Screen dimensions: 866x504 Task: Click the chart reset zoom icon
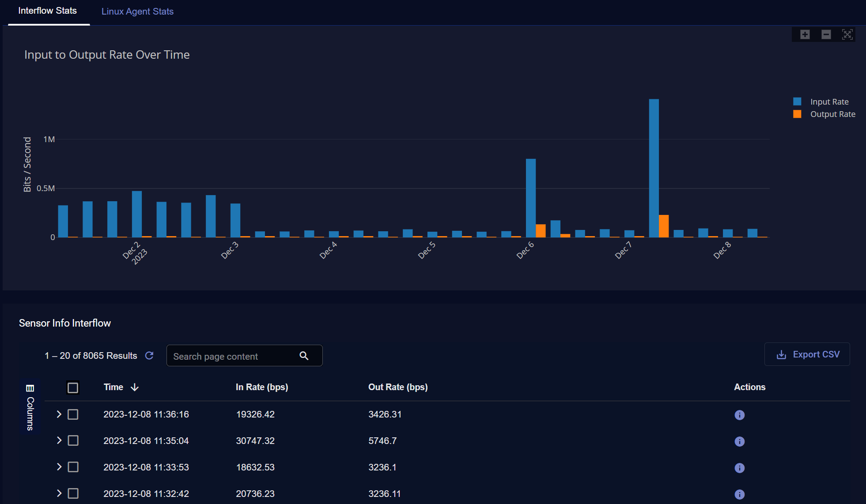[847, 34]
